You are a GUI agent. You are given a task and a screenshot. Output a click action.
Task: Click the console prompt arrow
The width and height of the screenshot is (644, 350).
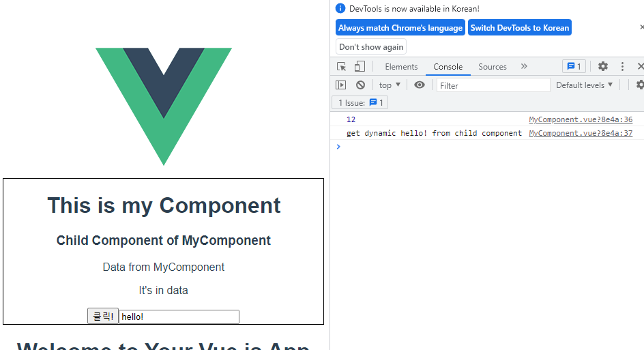338,147
